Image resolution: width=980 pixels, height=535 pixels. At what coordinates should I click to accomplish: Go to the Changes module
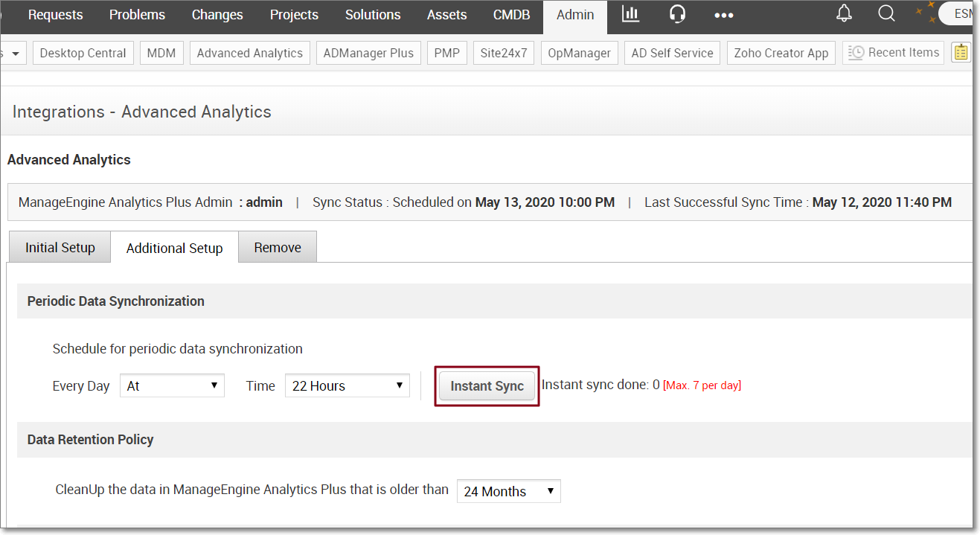(x=217, y=15)
